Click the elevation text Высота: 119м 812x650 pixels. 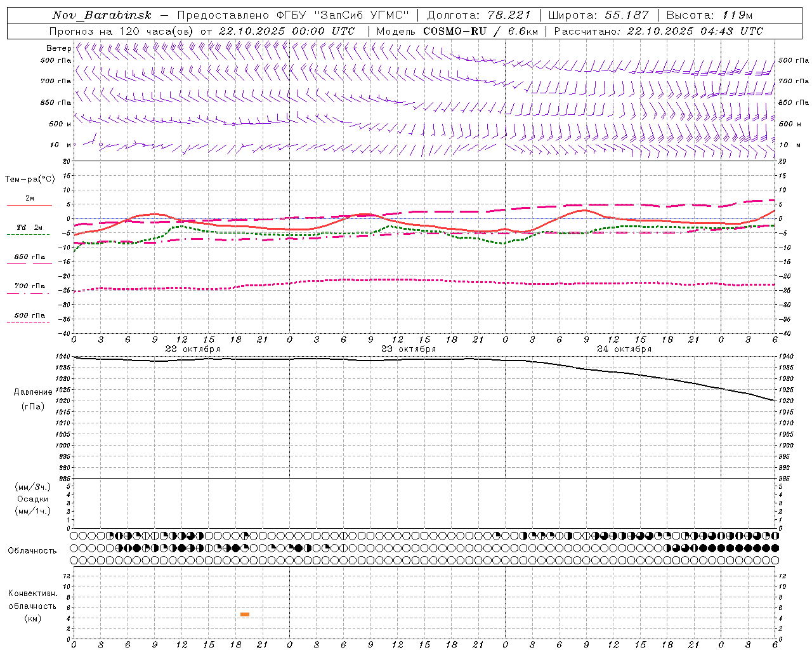point(709,15)
